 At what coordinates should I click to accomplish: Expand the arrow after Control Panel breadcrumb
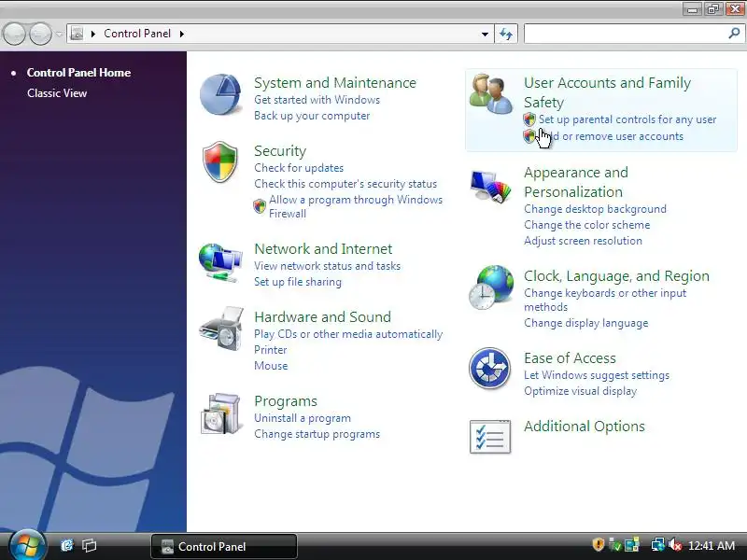click(182, 34)
